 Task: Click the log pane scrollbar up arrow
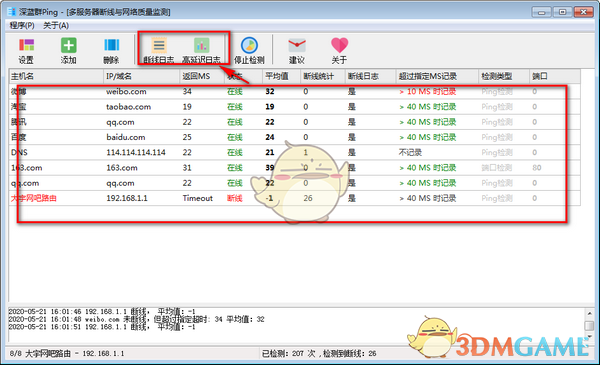589,314
